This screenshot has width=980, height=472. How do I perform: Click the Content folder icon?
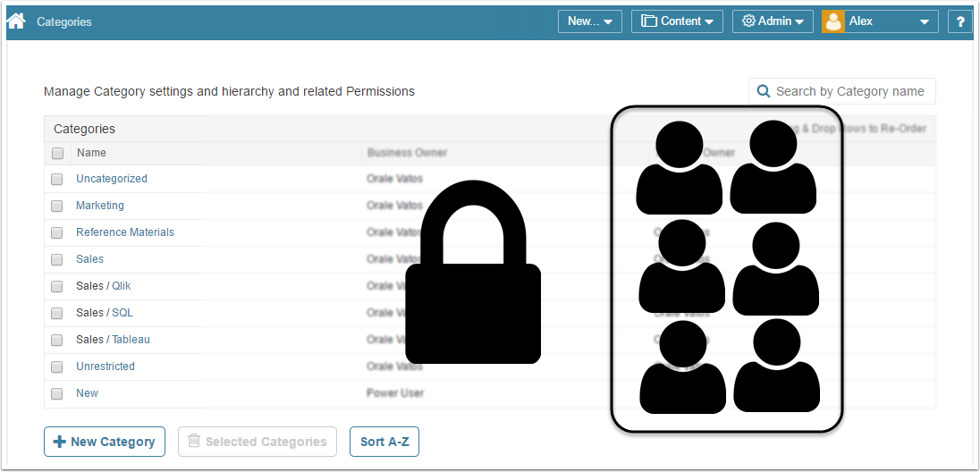pos(649,21)
